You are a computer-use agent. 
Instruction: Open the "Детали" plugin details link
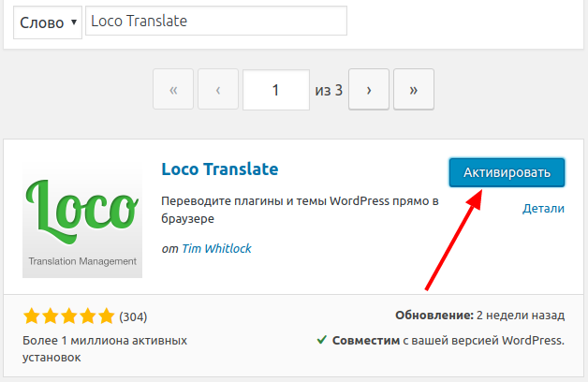coord(543,209)
